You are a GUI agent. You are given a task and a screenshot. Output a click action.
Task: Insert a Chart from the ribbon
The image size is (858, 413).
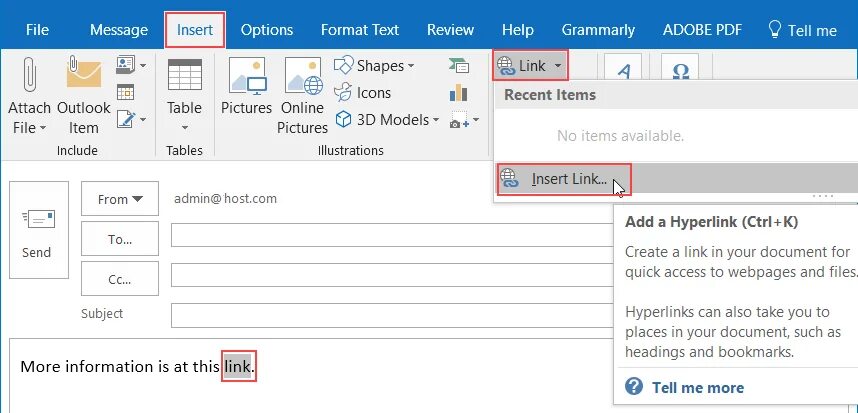click(460, 93)
